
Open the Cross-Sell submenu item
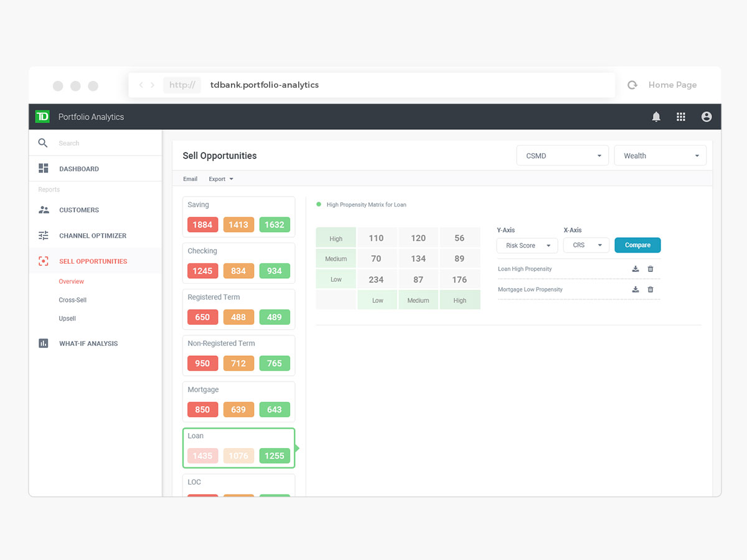coord(73,300)
